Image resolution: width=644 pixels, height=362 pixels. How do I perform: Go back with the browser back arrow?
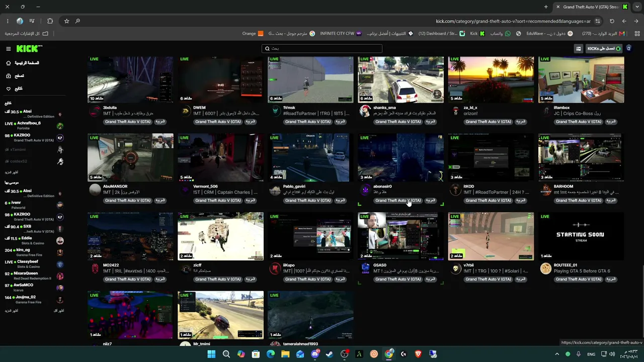pyautogui.click(x=636, y=21)
